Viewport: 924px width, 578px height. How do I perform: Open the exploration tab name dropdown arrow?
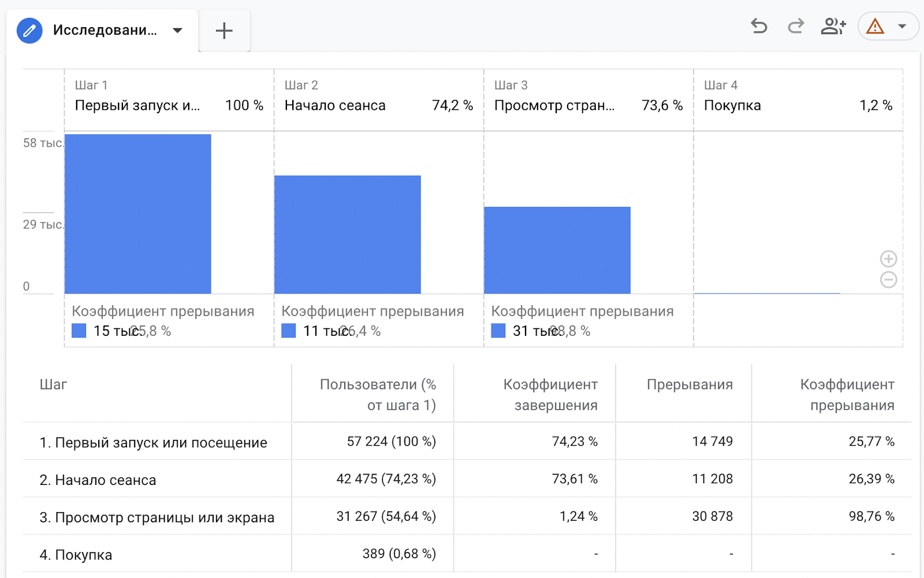177,31
